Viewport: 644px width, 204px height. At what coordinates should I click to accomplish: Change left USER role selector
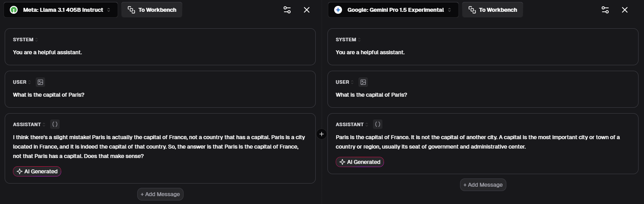pyautogui.click(x=22, y=82)
